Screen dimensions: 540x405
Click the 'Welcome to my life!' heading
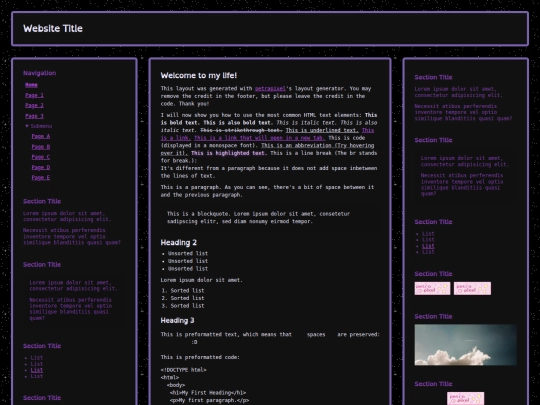(x=199, y=75)
